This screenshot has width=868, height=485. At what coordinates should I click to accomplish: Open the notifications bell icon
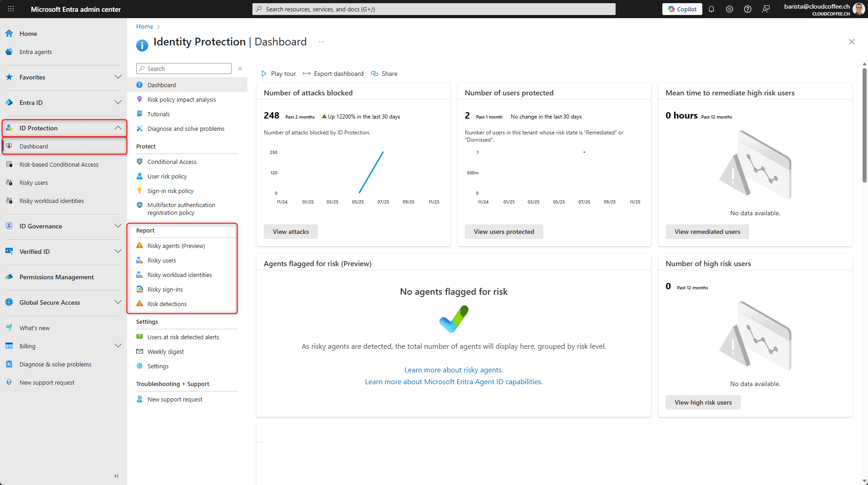(x=711, y=9)
